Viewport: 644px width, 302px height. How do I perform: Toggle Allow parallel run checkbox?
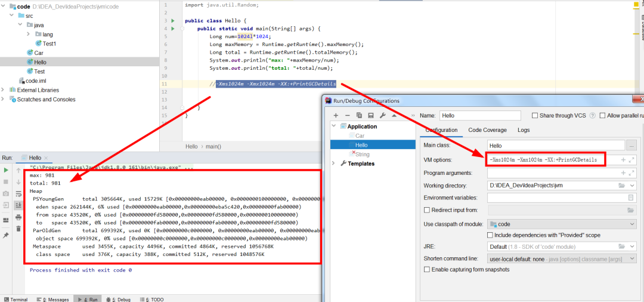click(603, 115)
